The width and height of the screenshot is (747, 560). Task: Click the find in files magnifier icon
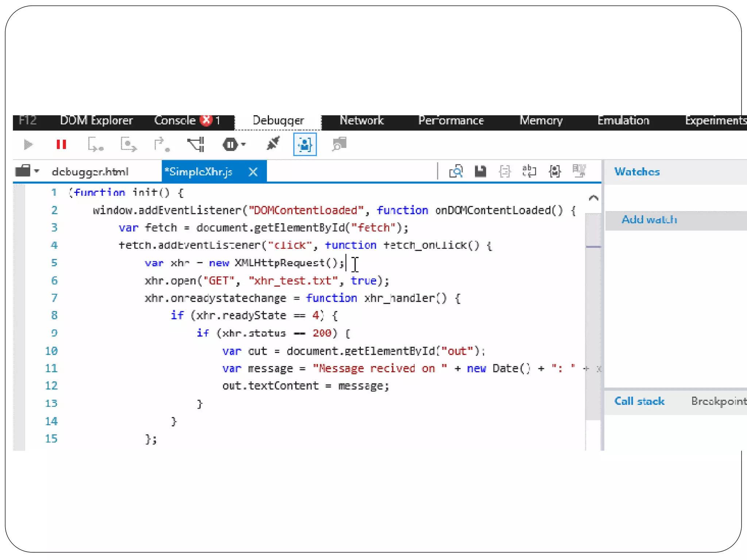point(456,171)
